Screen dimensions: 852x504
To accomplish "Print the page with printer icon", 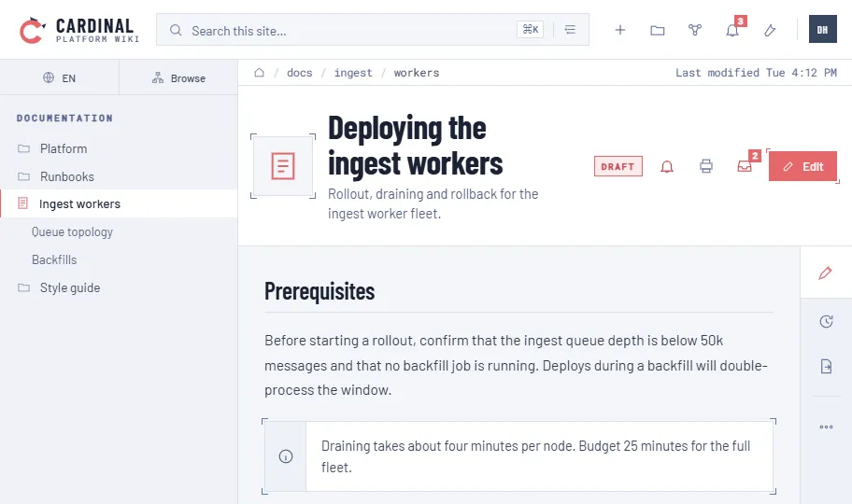I will click(x=706, y=166).
